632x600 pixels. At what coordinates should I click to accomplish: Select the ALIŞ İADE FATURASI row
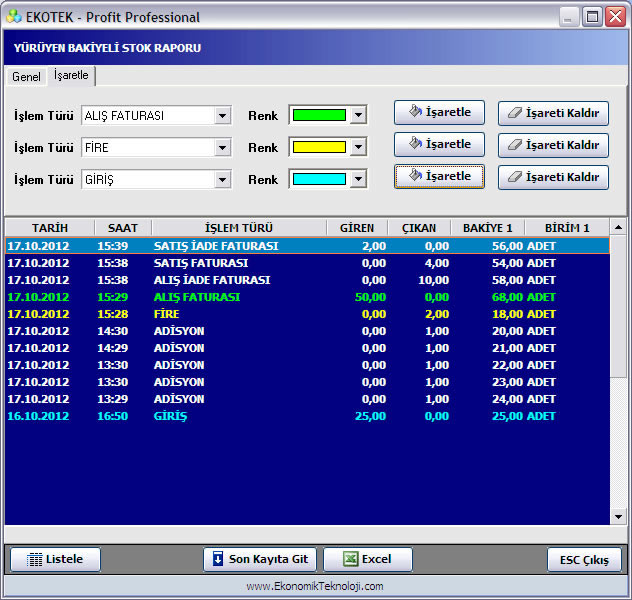coord(308,280)
